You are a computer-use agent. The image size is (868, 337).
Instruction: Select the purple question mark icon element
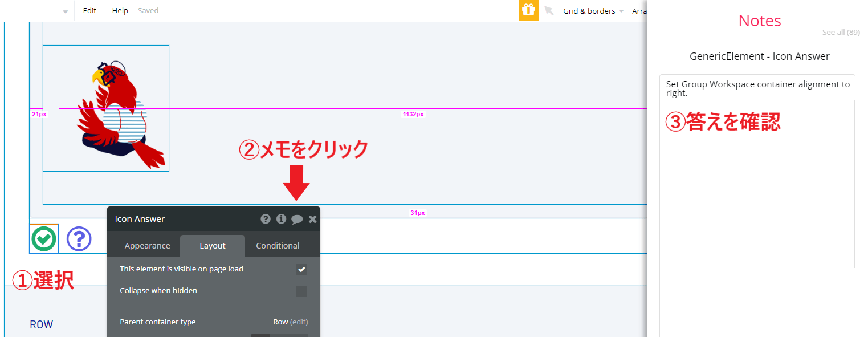tap(79, 238)
